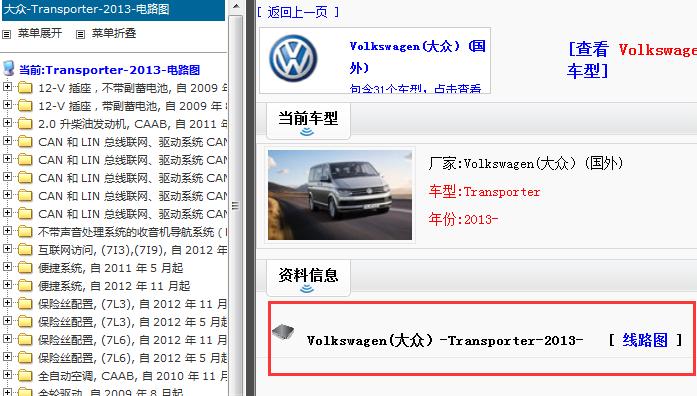Click the gray chip icon beside Volkswagen-Transporter-2013
Image resolution: width=697 pixels, height=396 pixels.
coord(283,332)
